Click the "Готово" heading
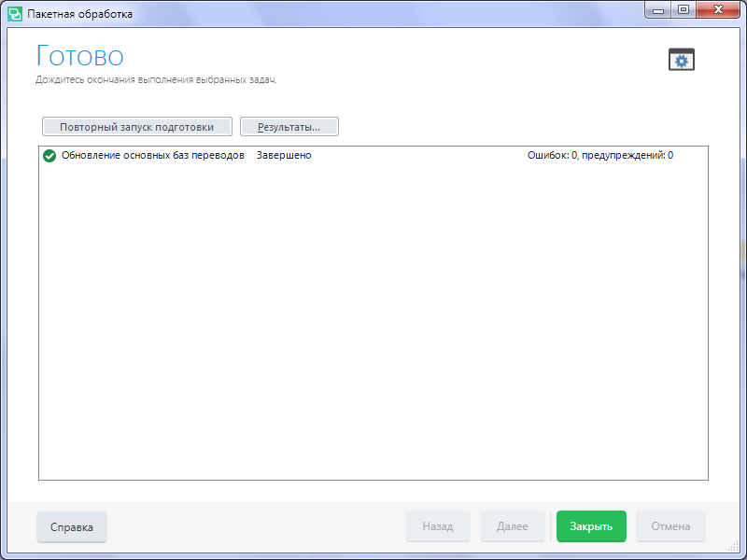 (x=79, y=56)
